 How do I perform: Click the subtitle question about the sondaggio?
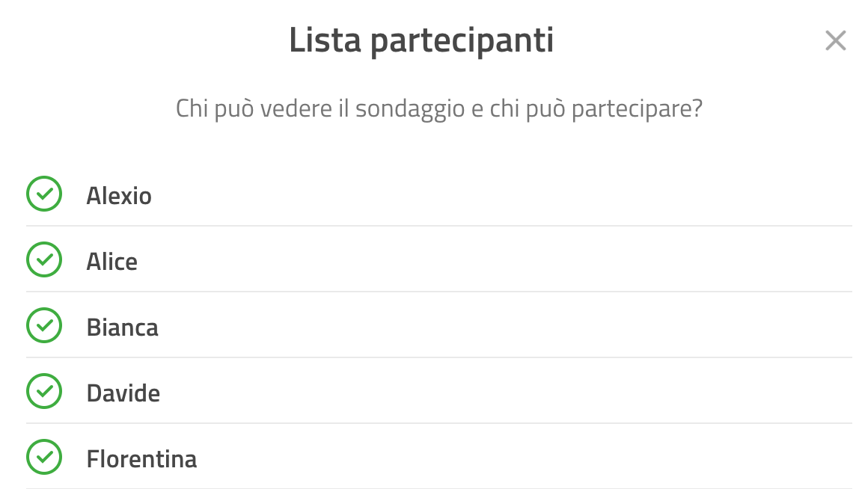[439, 109]
